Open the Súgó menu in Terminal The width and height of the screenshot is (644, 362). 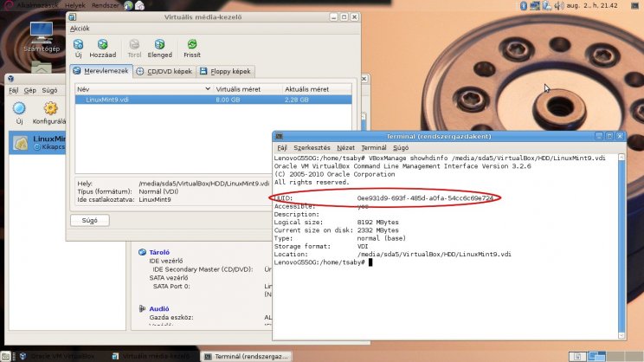[401, 147]
